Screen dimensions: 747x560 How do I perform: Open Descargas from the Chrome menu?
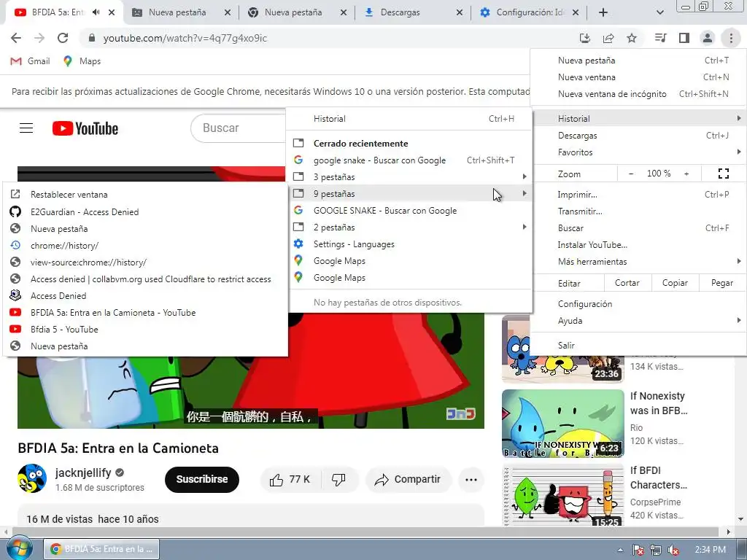click(x=638, y=136)
